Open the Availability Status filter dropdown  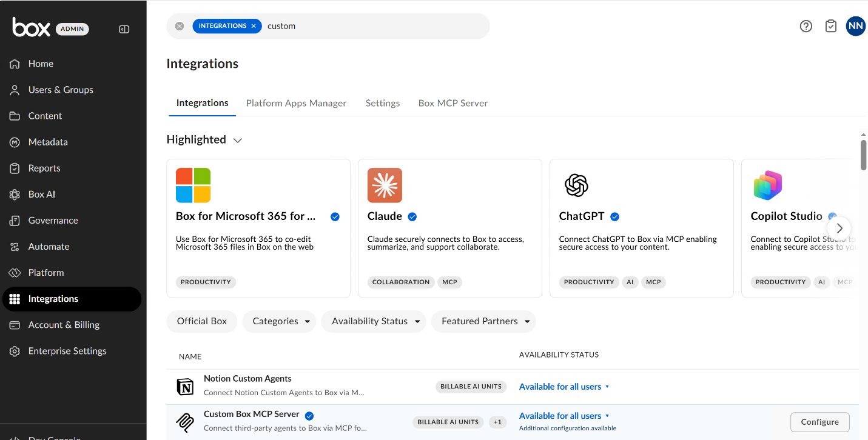(374, 321)
